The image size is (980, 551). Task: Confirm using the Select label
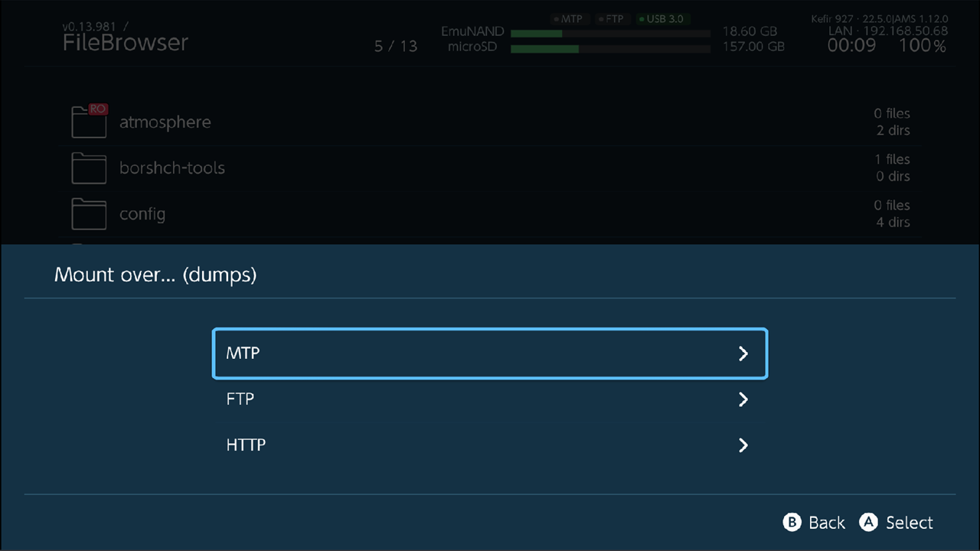pos(910,523)
